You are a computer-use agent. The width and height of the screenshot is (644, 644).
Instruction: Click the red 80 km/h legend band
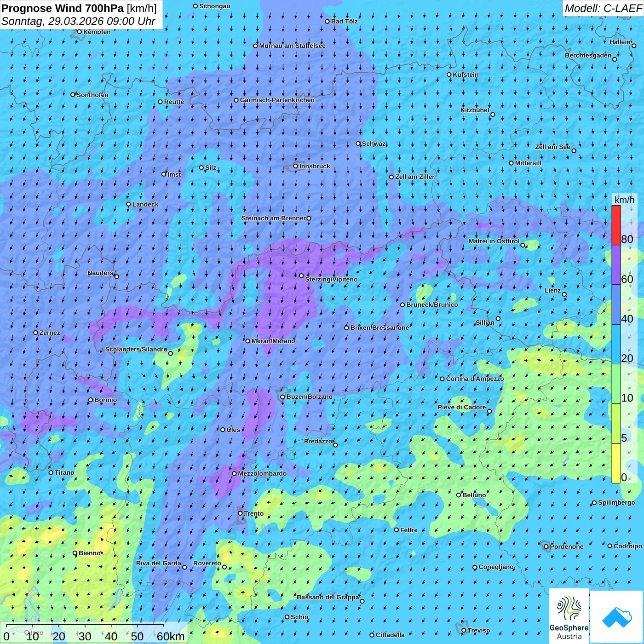click(x=616, y=225)
